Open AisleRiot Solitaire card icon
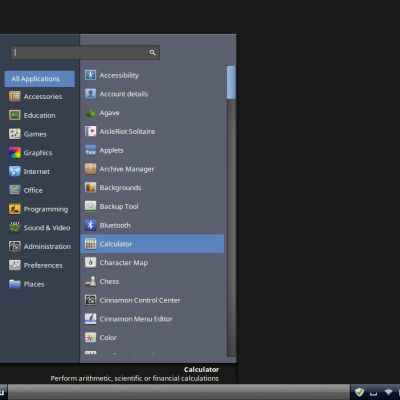Screen dimensions: 400x400 90,131
